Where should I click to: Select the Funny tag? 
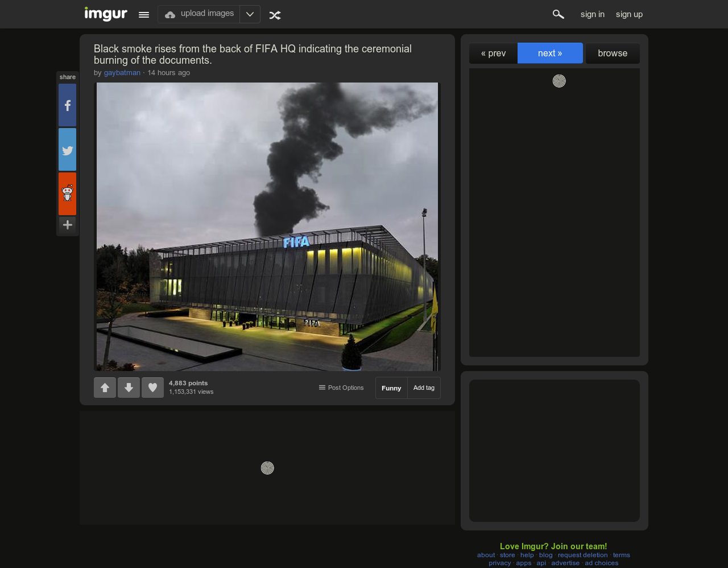point(391,388)
